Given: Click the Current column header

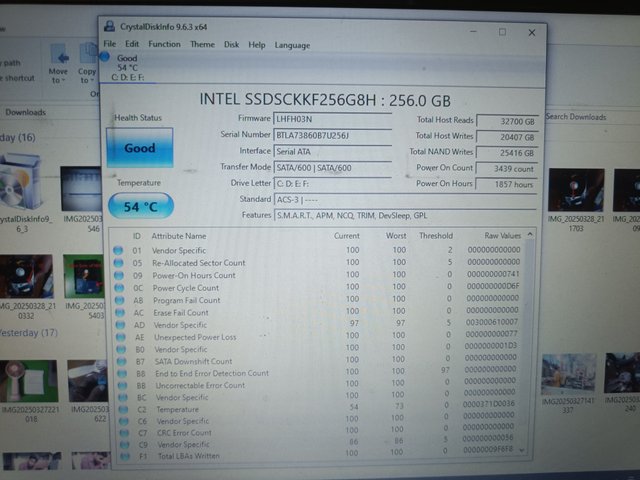Looking at the screenshot, I should tap(347, 236).
